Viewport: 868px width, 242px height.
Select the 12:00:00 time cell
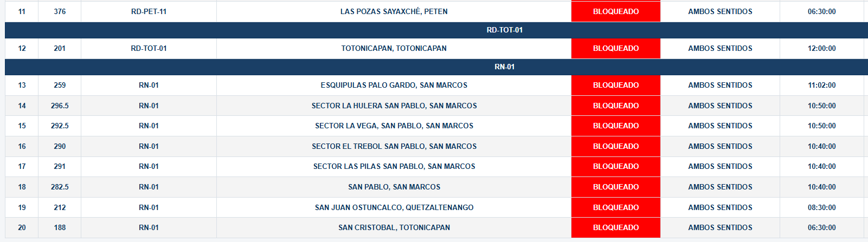tap(822, 48)
